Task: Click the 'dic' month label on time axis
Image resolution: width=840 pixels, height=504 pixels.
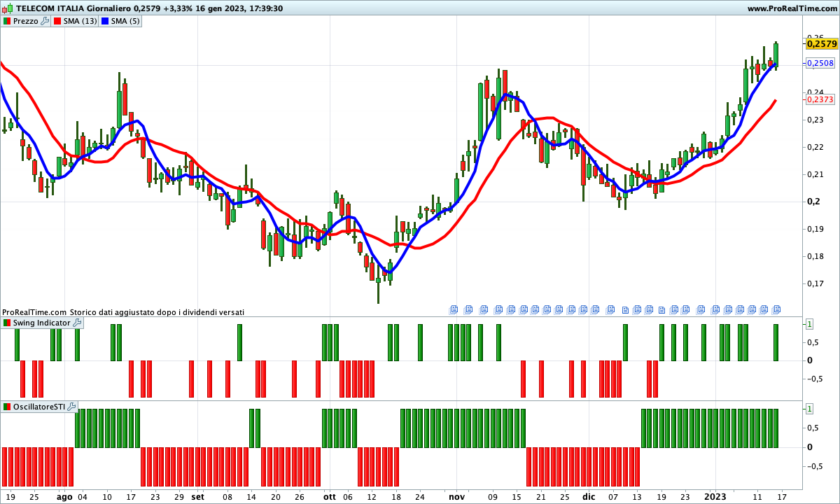Action: pos(589,497)
